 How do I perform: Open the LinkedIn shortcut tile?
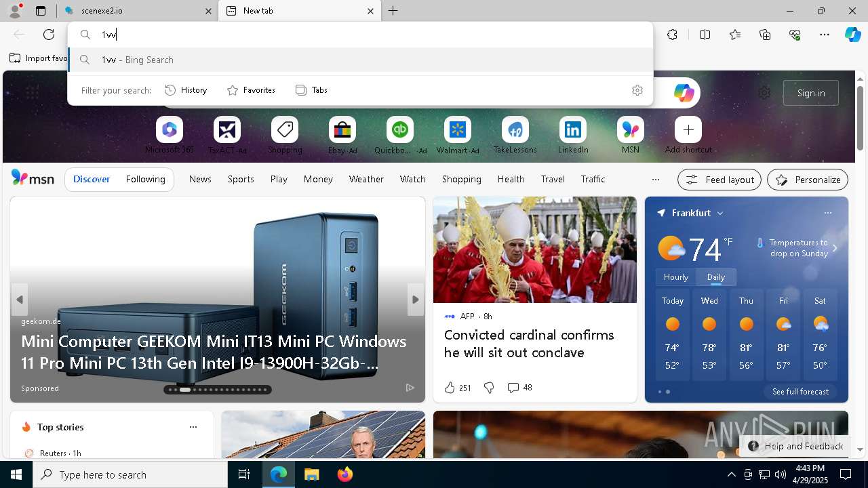(x=573, y=129)
